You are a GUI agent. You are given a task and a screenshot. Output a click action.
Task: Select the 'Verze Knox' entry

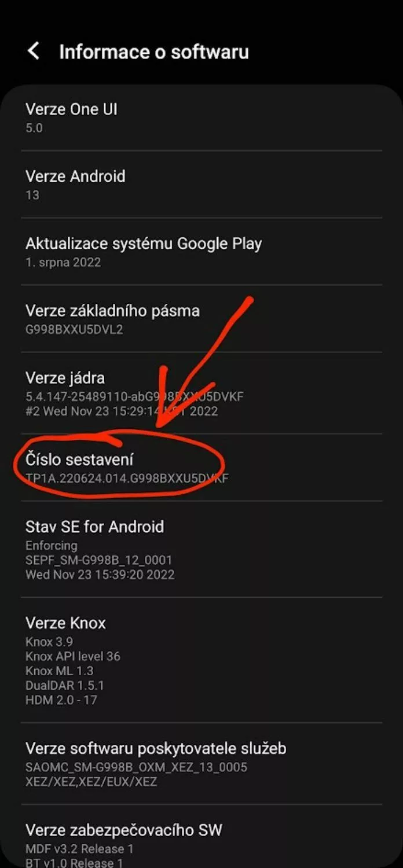pyautogui.click(x=201, y=660)
